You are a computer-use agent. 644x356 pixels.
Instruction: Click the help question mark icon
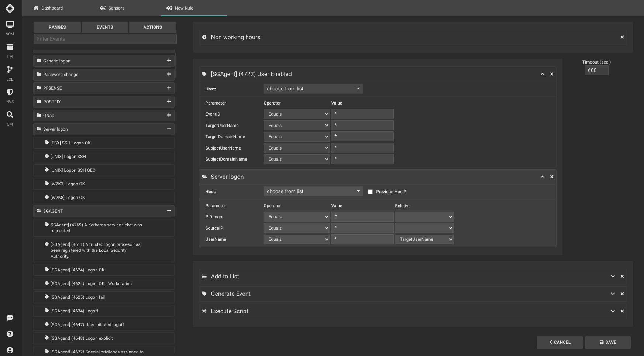pyautogui.click(x=10, y=334)
